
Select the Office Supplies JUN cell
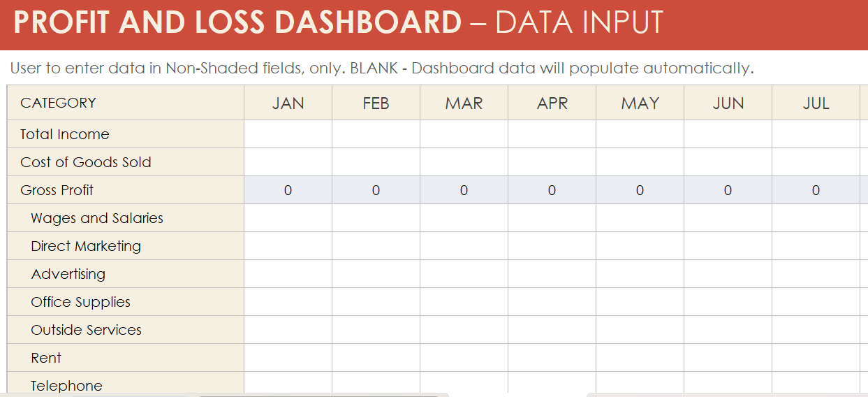point(728,302)
